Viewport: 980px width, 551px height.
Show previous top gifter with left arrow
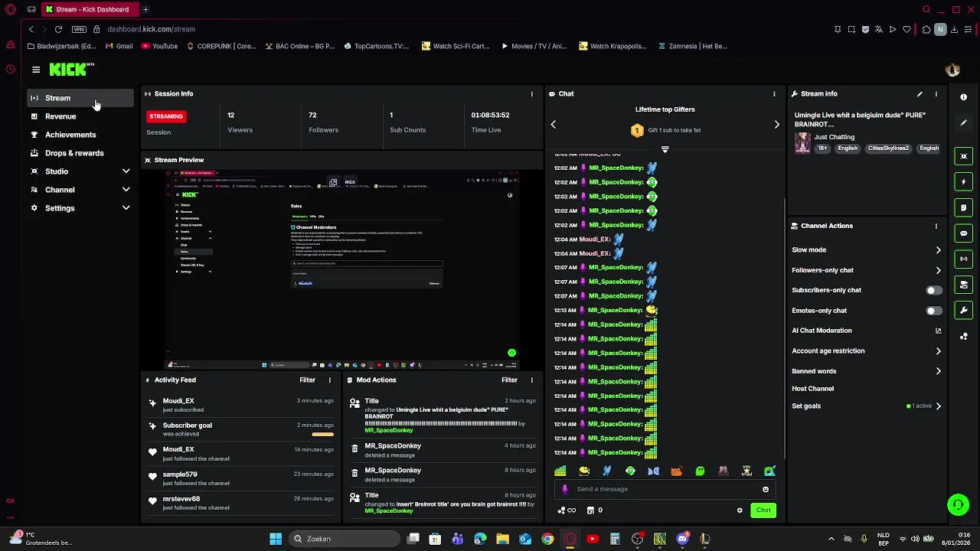click(x=554, y=125)
